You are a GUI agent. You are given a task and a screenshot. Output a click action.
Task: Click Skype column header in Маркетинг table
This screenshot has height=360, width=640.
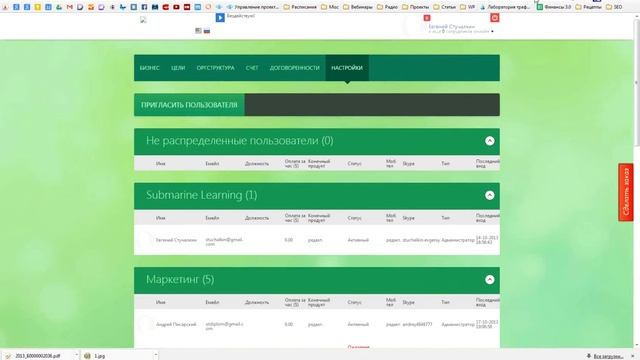pyautogui.click(x=408, y=302)
